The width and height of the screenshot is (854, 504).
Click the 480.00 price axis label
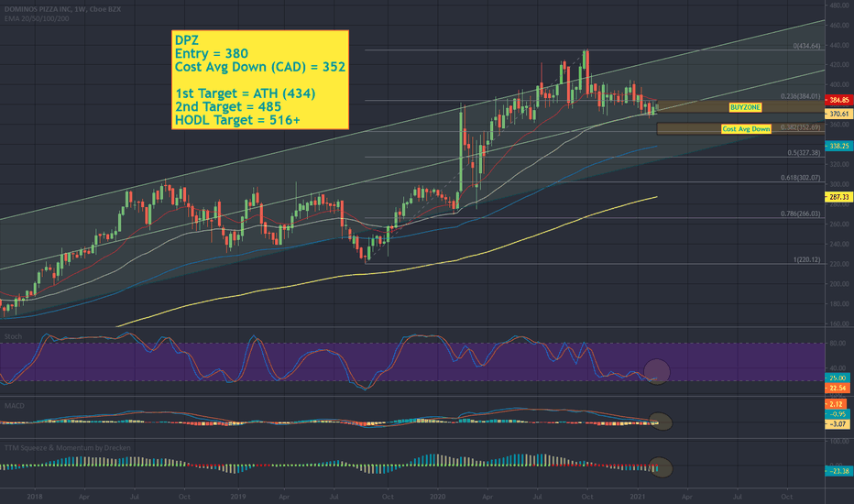click(839, 5)
